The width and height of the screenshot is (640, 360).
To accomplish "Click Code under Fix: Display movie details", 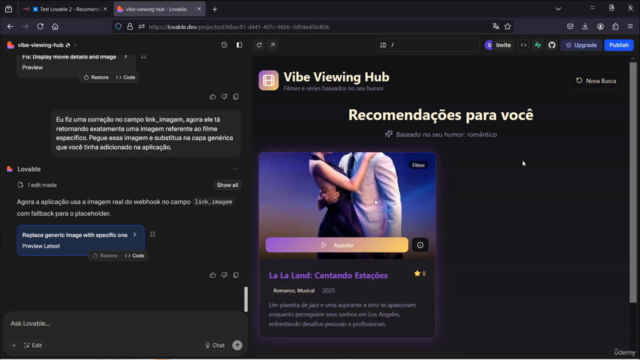I will click(x=125, y=77).
